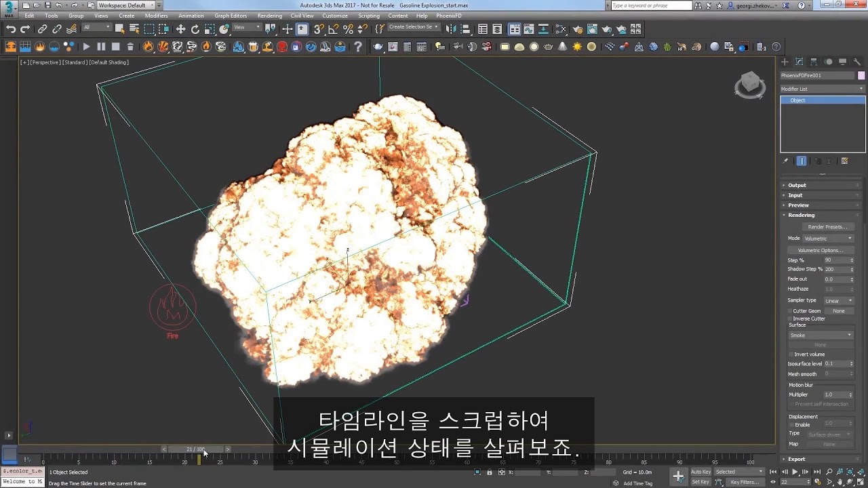Screen dimensions: 868x488
Task: Click the Phoenix beer mug preset icon
Action: tap(253, 47)
